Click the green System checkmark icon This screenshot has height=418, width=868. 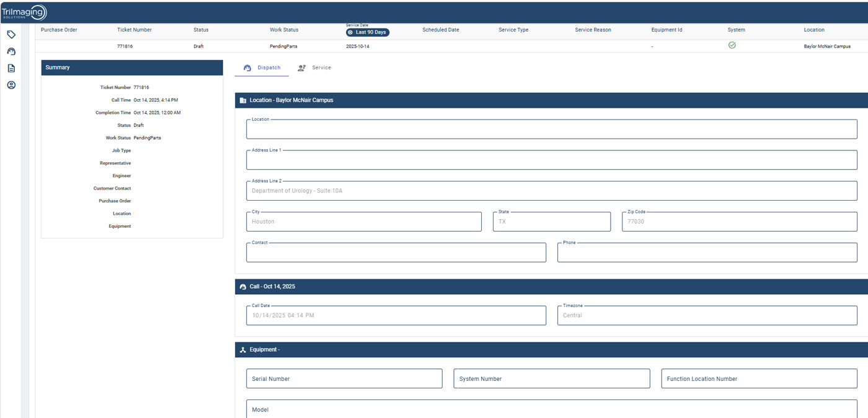tap(732, 45)
